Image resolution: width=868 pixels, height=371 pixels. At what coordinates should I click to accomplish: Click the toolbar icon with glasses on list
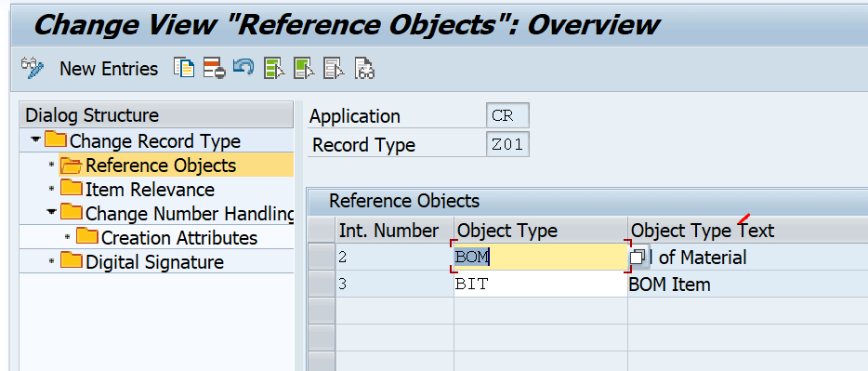click(x=364, y=68)
